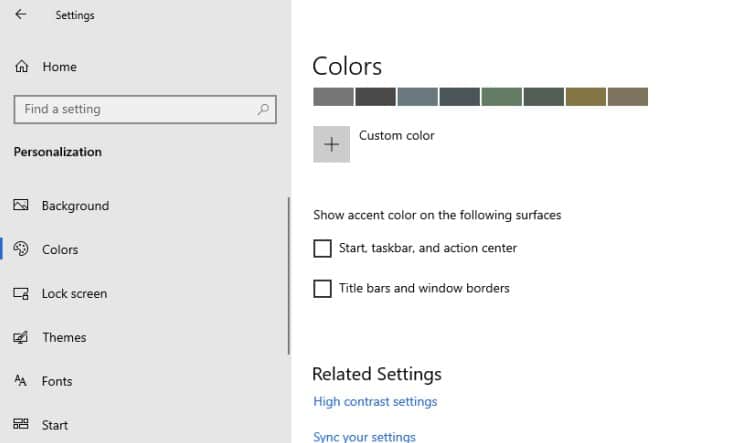This screenshot has height=443, width=732.
Task: Check Title bars and window borders
Action: click(322, 288)
